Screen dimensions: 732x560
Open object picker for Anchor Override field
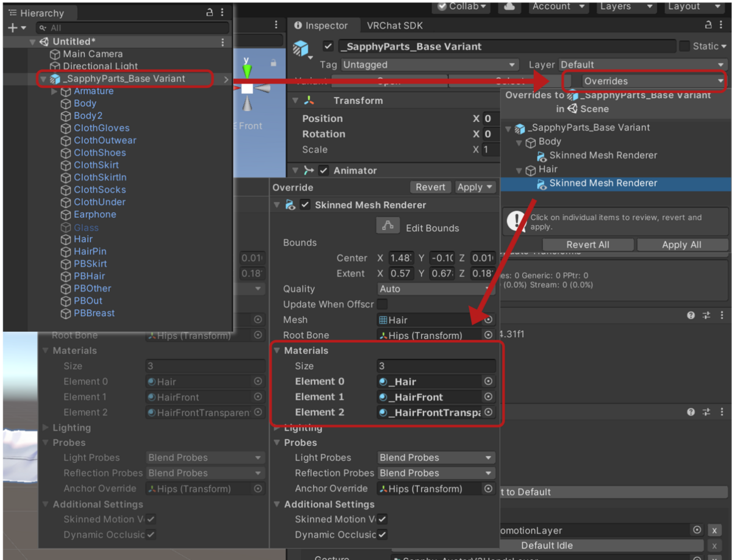pyautogui.click(x=489, y=489)
